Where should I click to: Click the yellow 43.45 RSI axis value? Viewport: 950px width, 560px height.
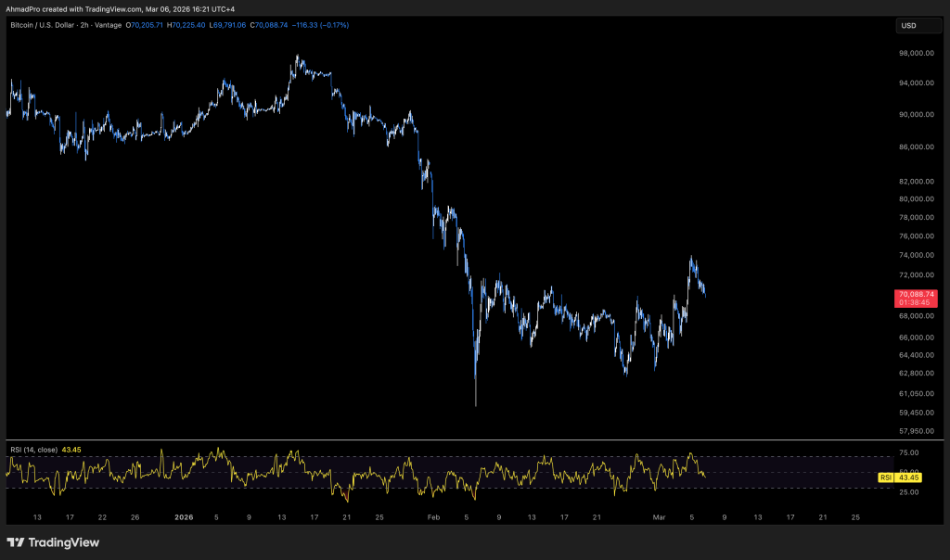[x=908, y=477]
